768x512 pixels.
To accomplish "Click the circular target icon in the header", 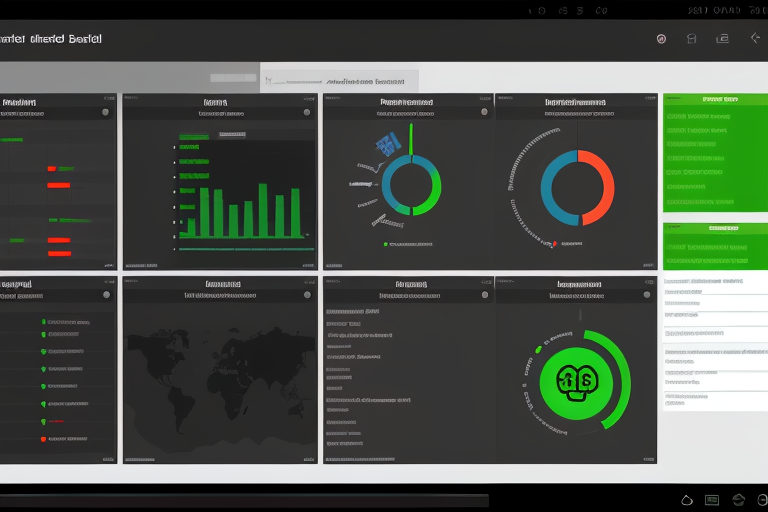I will coord(661,39).
